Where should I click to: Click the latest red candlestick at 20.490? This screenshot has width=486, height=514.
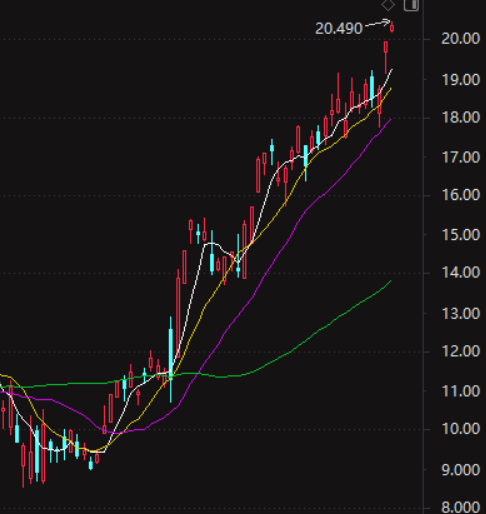coord(392,27)
